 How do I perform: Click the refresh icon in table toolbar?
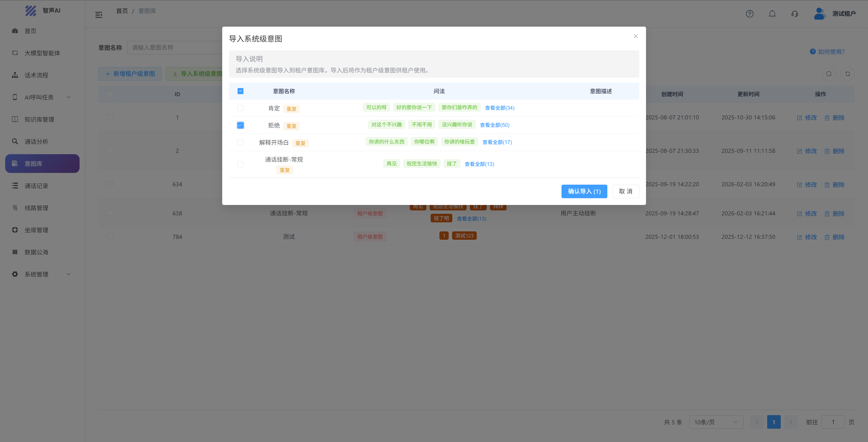point(847,74)
